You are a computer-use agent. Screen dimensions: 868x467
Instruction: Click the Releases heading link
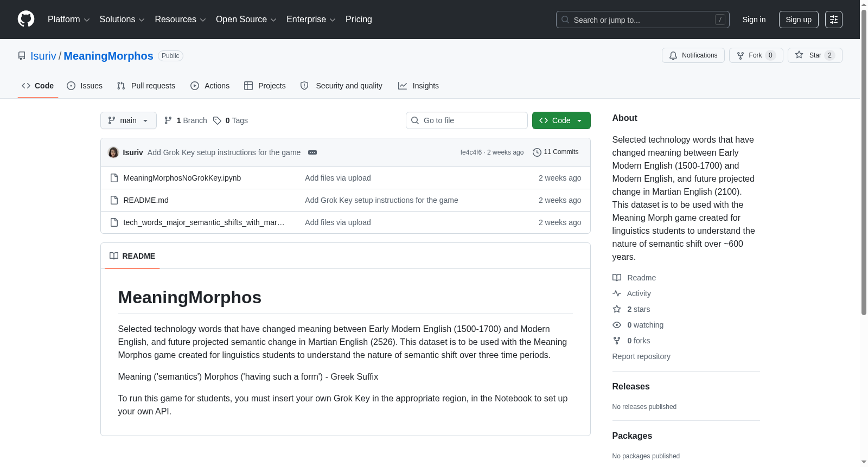pos(631,387)
